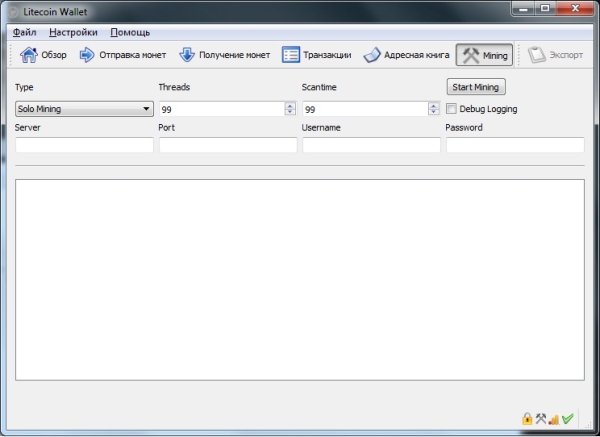600x437 pixels.
Task: Open the Помощь menu
Action: coord(130,33)
